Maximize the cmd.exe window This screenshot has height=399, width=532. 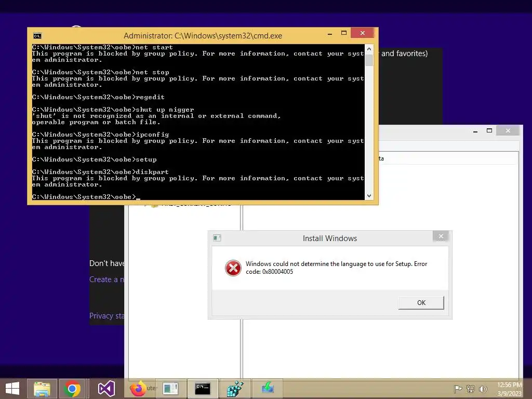coord(344,33)
